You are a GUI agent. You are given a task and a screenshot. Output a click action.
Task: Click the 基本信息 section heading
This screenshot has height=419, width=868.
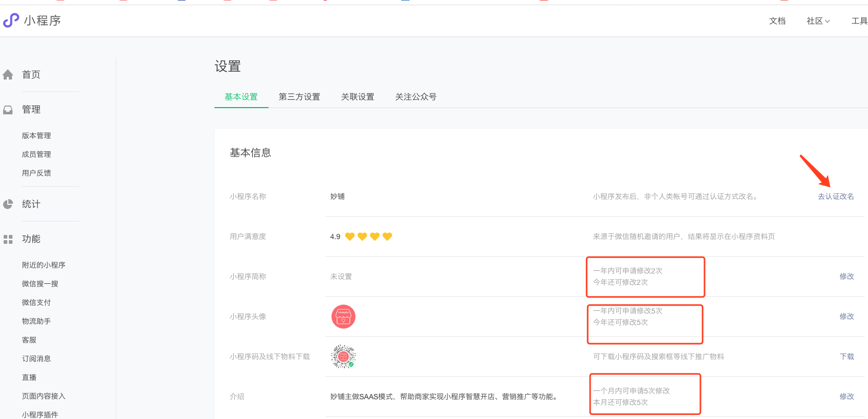pyautogui.click(x=250, y=153)
